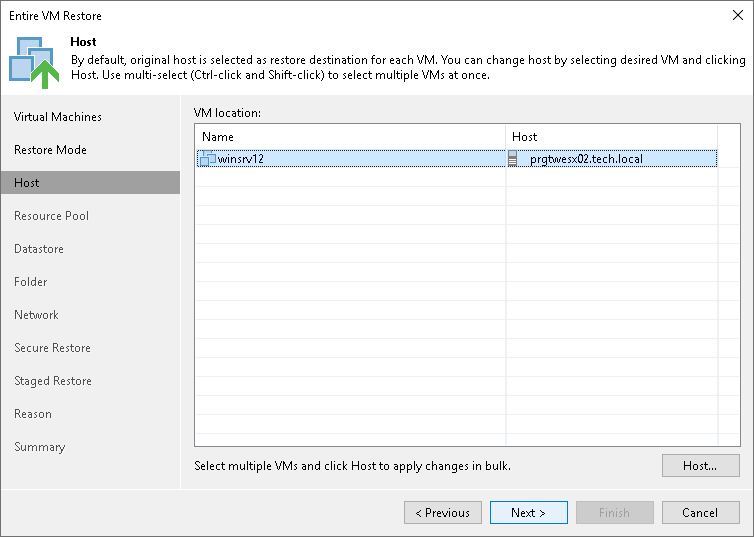
Task: Select the prgtwesx02.tech.local host cell
Action: tap(612, 159)
